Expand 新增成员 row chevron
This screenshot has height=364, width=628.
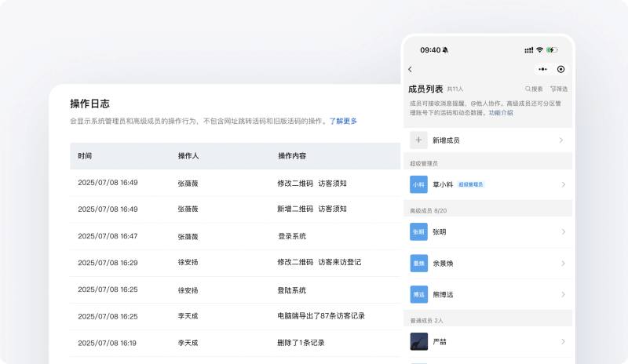click(x=562, y=140)
